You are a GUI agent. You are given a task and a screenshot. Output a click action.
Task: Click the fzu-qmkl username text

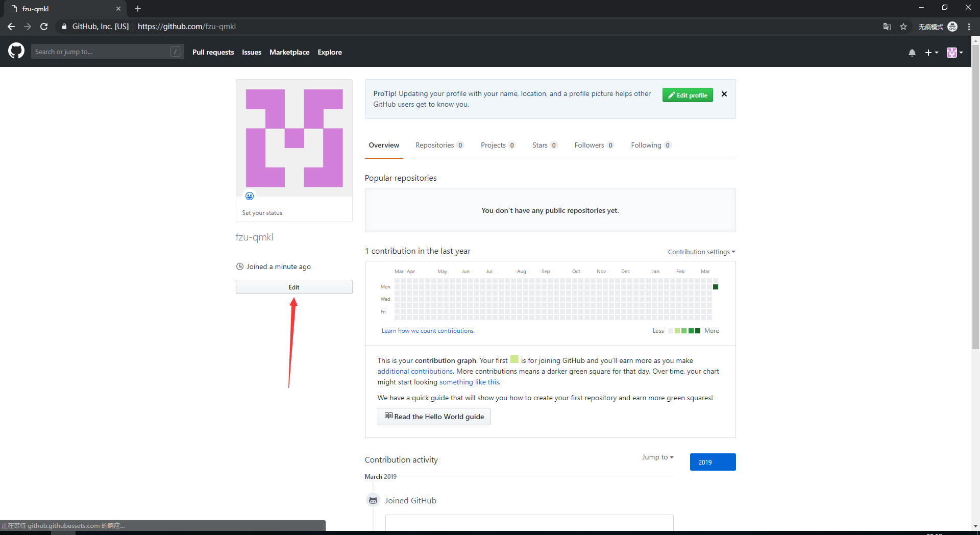click(x=254, y=237)
